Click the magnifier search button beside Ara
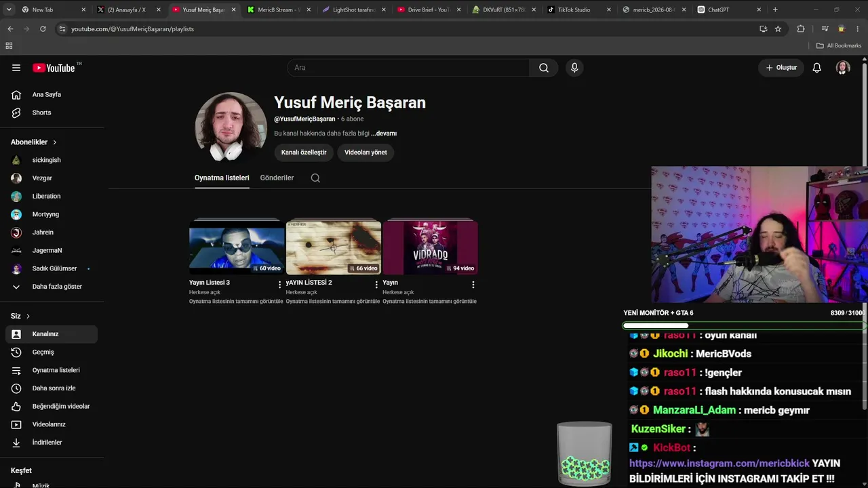 544,68
